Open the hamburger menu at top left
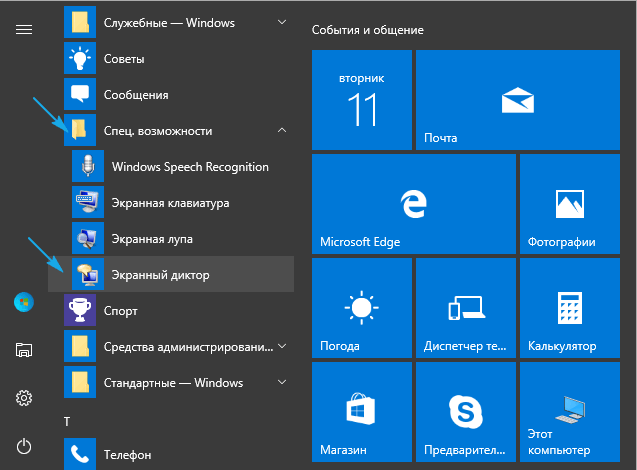The width and height of the screenshot is (637, 470). coord(24,29)
